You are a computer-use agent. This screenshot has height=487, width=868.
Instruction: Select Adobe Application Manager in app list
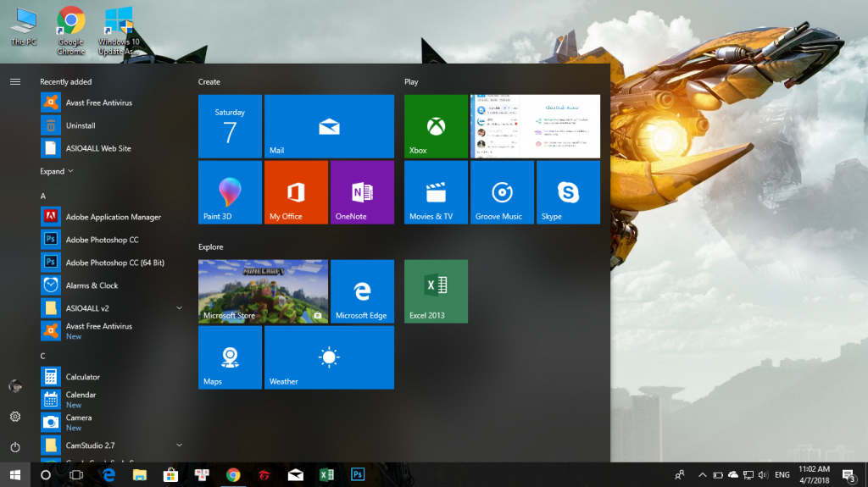113,217
